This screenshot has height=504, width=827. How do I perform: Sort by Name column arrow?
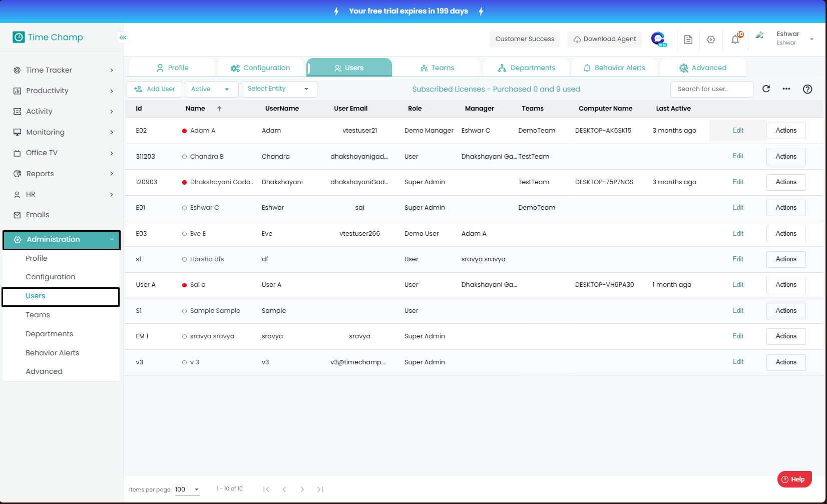[219, 109]
